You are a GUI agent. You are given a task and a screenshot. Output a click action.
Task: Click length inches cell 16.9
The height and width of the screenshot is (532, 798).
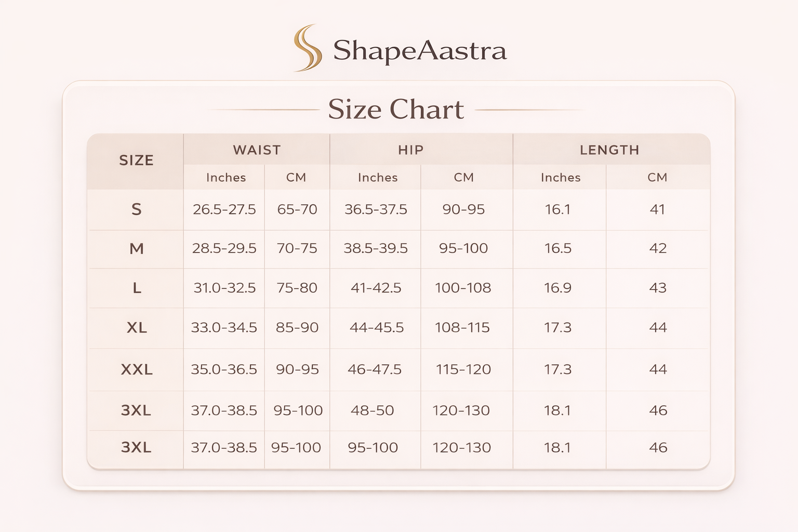[x=557, y=288]
